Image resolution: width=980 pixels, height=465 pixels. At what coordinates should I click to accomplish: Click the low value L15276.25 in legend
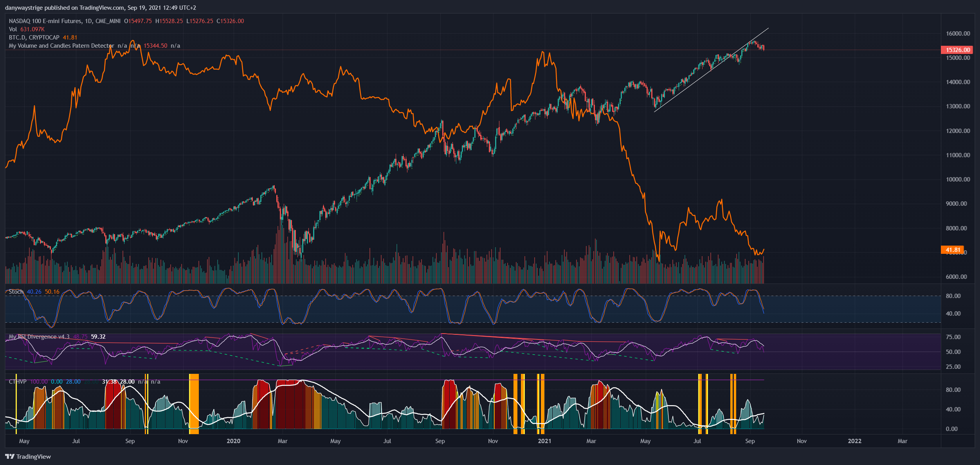[x=200, y=21]
